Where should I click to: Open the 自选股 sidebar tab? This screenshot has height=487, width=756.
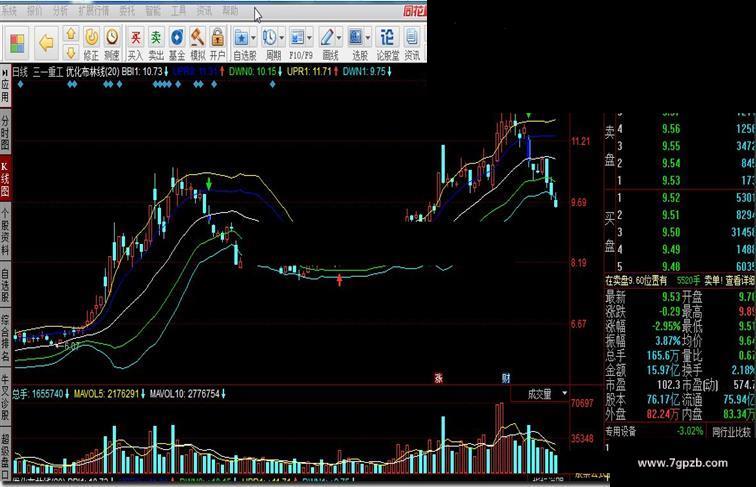coord(5,286)
